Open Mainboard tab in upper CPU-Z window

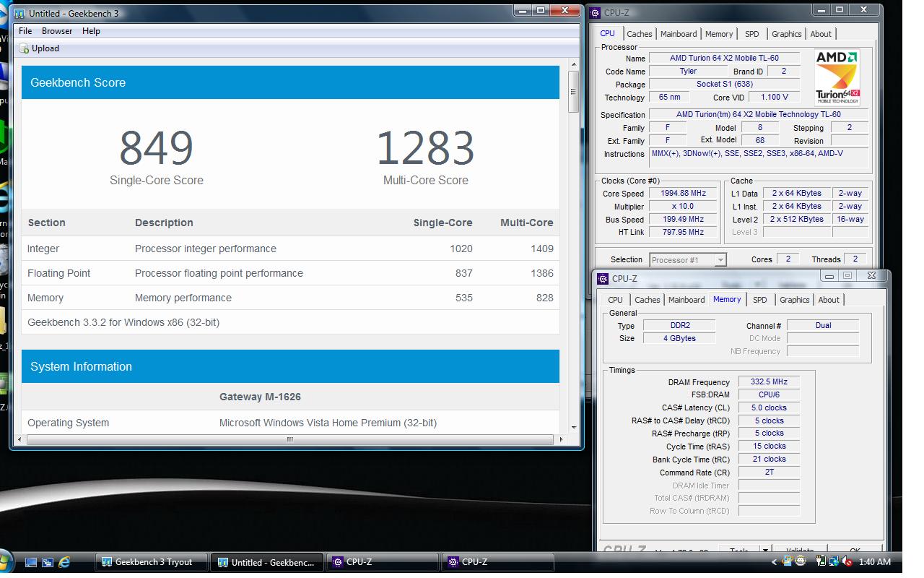[679, 34]
